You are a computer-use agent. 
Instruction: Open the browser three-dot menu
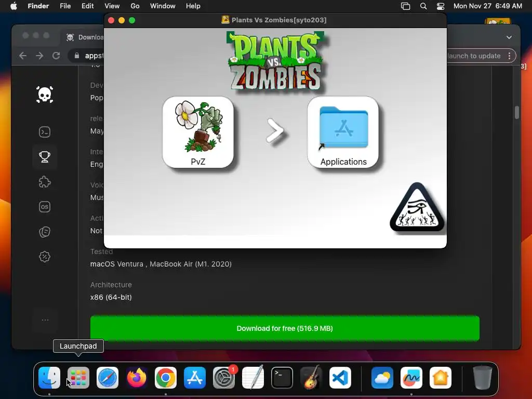[x=509, y=56]
